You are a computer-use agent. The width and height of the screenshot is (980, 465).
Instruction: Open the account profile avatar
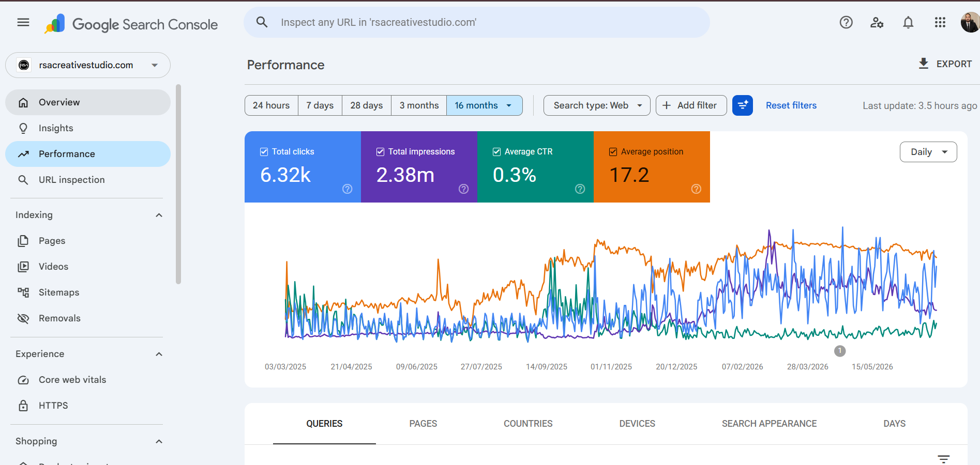[970, 22]
